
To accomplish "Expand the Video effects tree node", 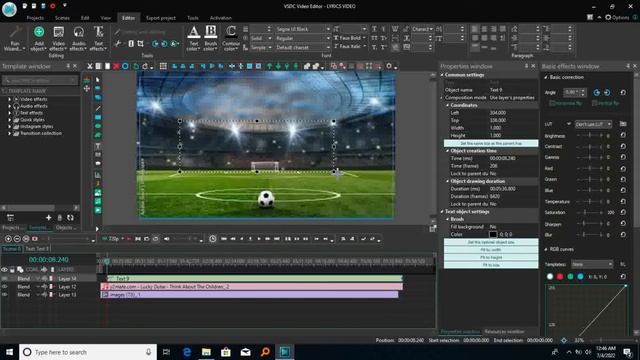I will pos(9,99).
